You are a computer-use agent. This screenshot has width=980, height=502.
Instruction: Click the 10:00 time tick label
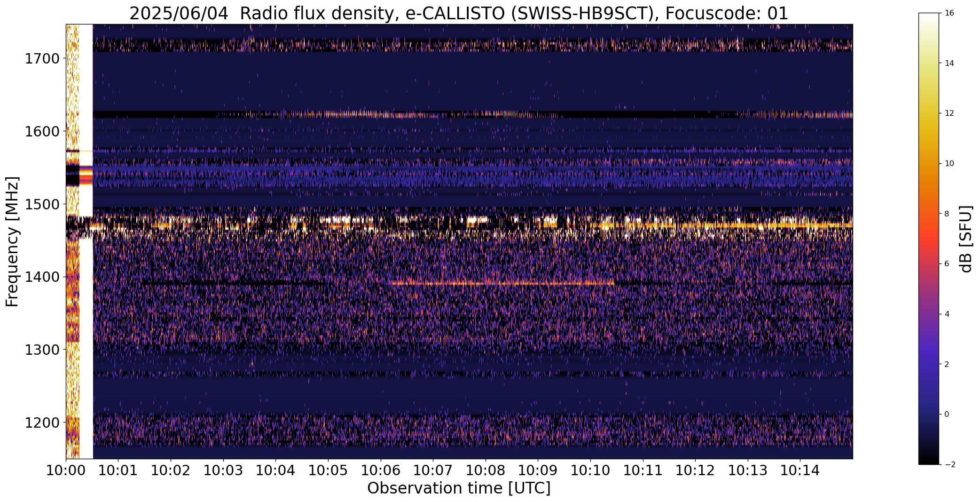(66, 470)
